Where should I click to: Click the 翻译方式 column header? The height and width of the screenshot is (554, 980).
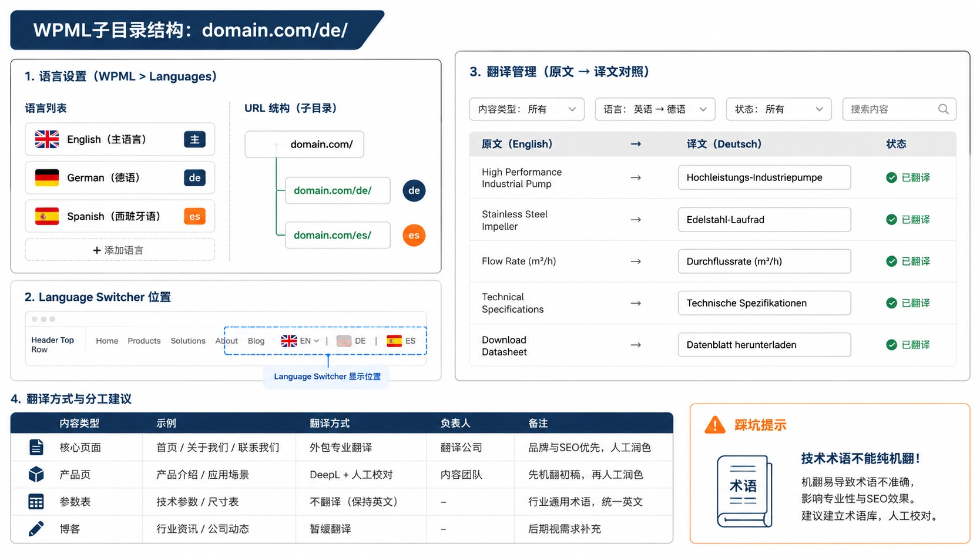point(330,423)
